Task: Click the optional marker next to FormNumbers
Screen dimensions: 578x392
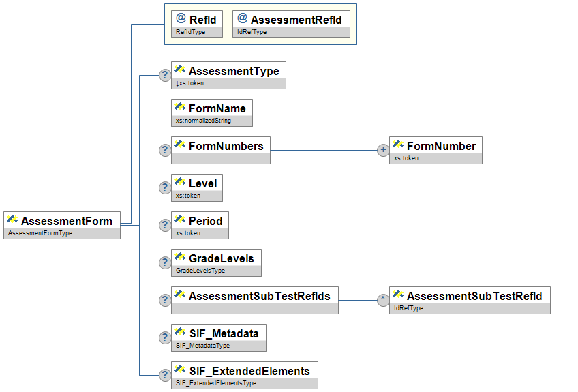Action: 164,151
